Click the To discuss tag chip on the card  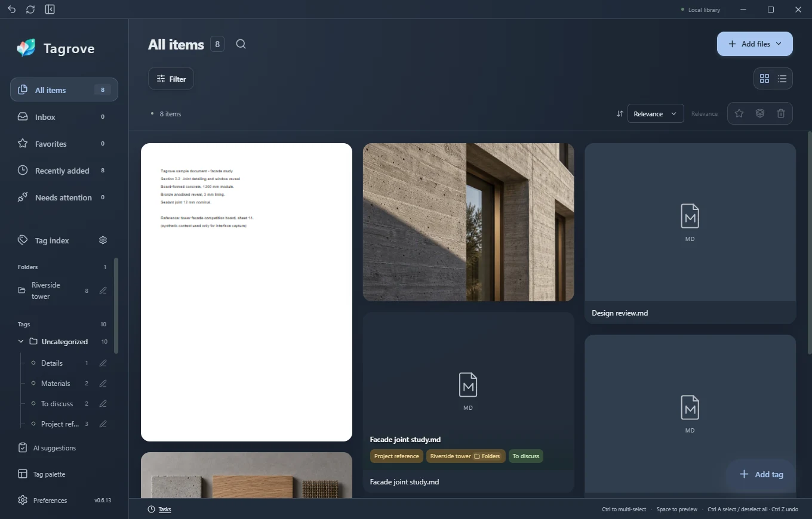pyautogui.click(x=526, y=456)
